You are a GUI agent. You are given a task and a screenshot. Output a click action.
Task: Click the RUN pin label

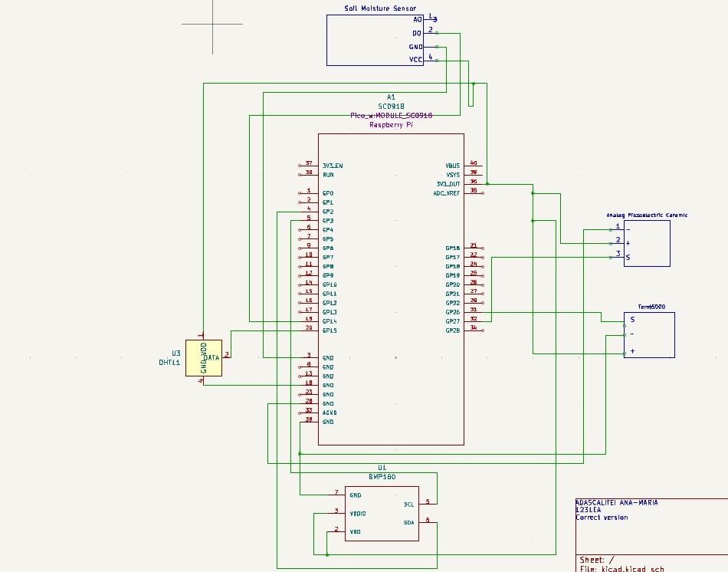coord(328,175)
